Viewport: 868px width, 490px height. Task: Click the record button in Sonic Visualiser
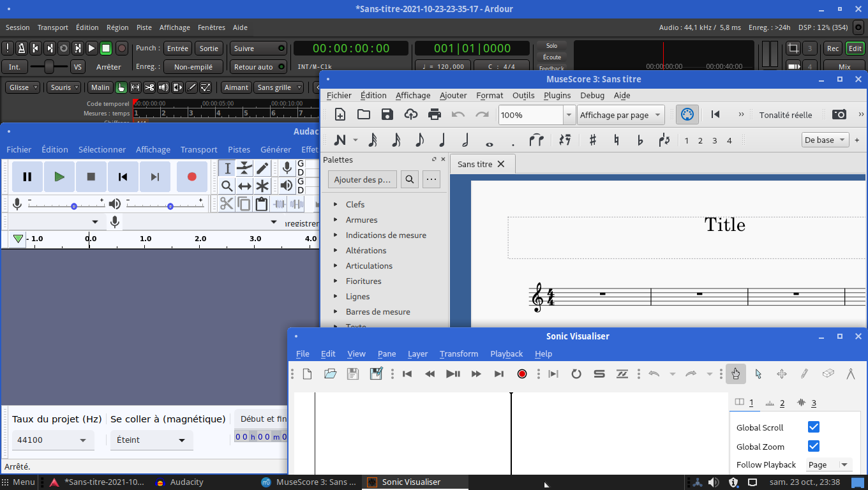click(522, 374)
